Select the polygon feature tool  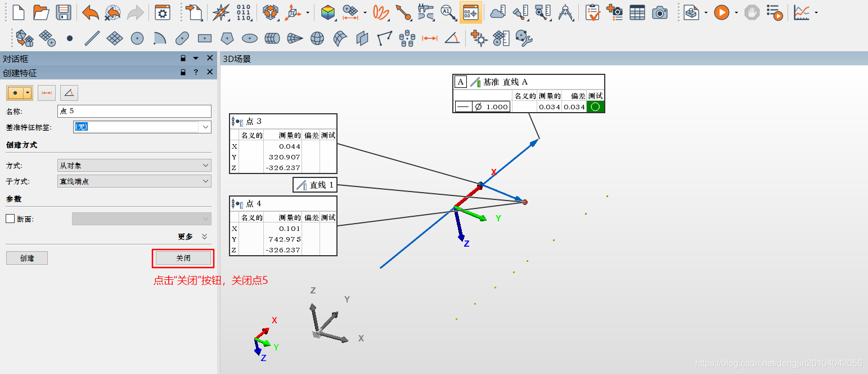coord(227,38)
